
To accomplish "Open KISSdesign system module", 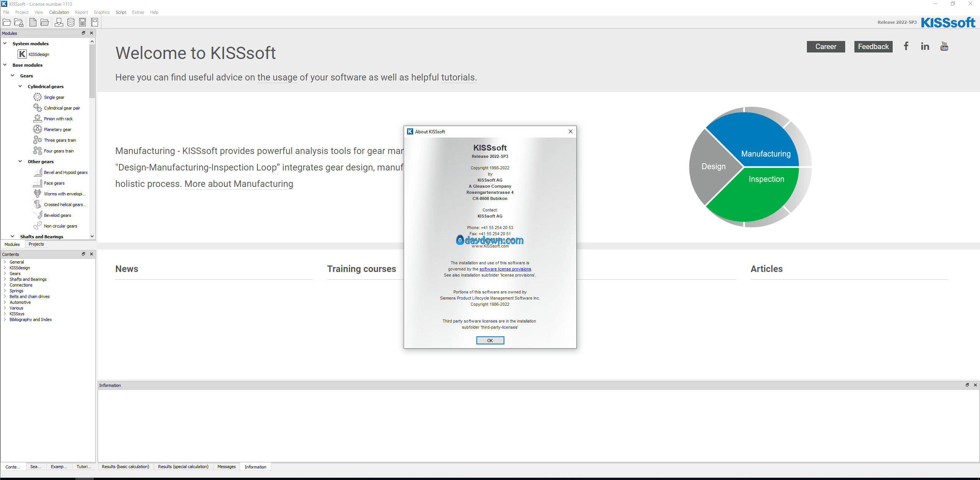I will [x=39, y=54].
